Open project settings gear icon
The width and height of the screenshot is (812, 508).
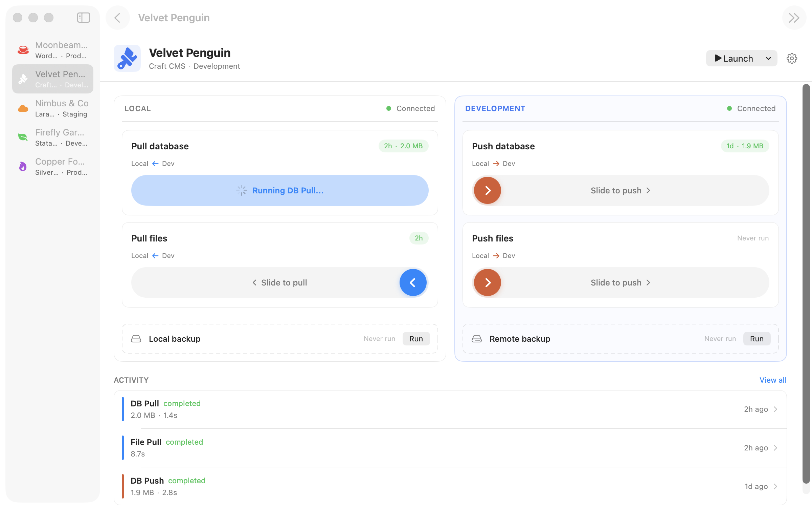tap(792, 58)
